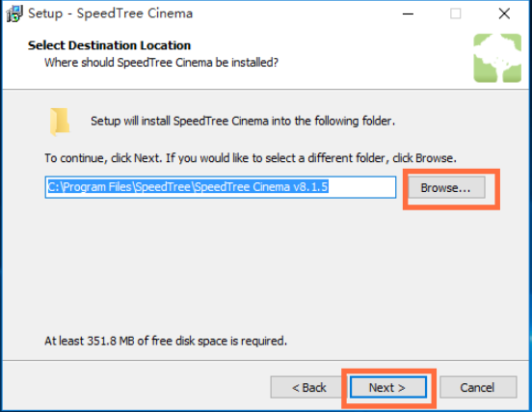Click the 'Setup will install SpeedTree Cinema' message

coord(243,121)
